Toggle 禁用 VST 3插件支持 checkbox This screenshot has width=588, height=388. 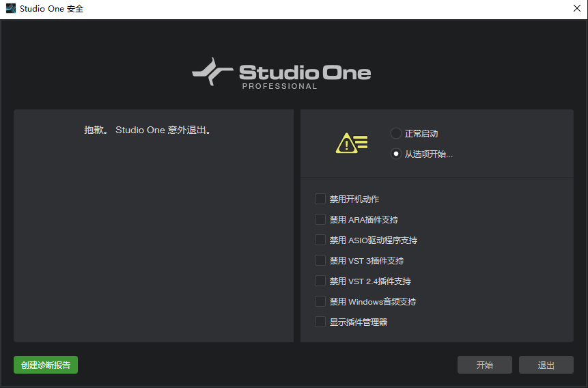click(320, 260)
